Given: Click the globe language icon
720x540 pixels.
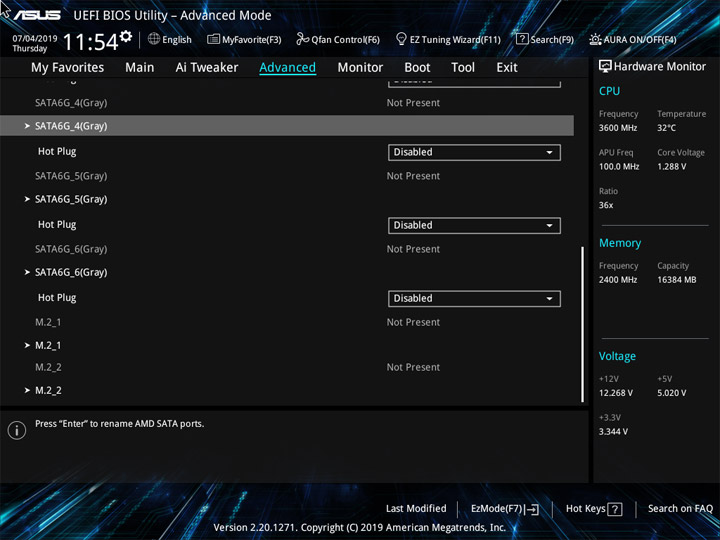Looking at the screenshot, I should click(x=154, y=39).
